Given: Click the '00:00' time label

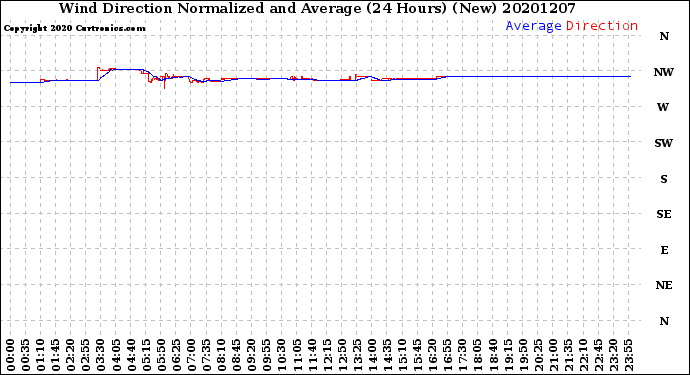Looking at the screenshot, I should (11, 355).
